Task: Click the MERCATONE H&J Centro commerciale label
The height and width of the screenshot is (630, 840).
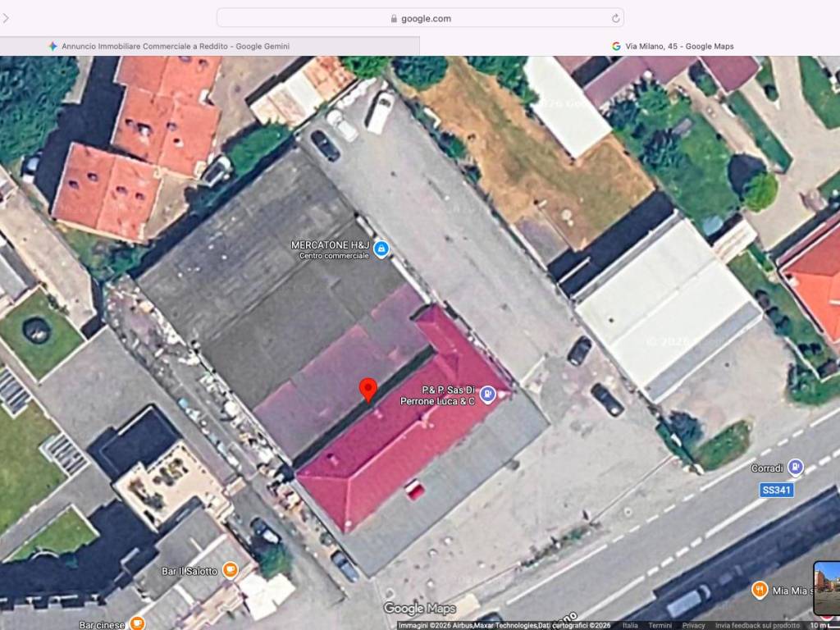Action: [x=330, y=249]
